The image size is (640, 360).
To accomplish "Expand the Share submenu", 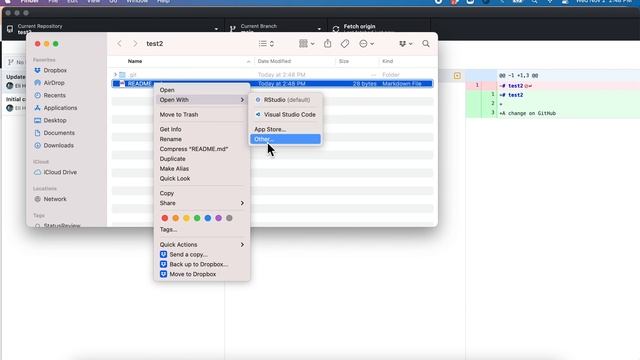I will 202,203.
